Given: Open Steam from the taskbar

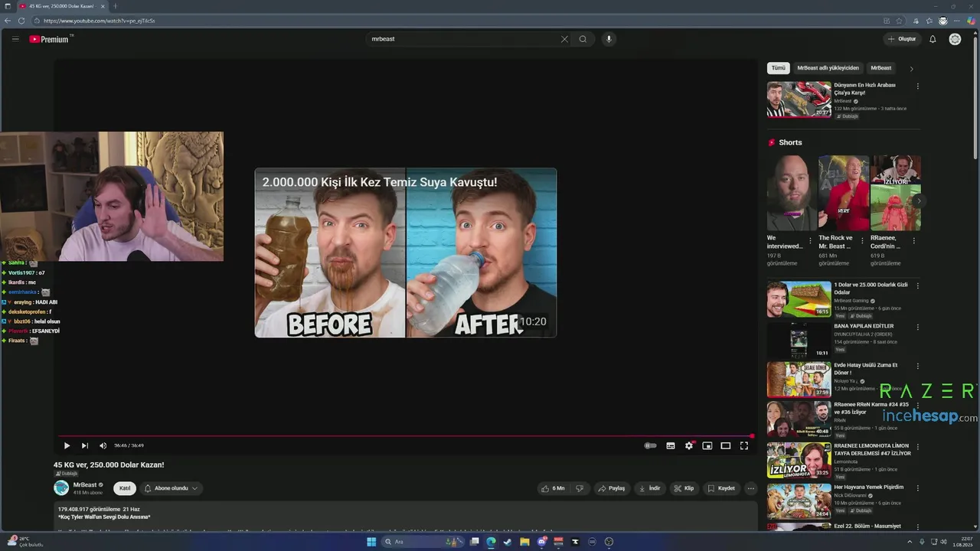Looking at the screenshot, I should tap(508, 542).
